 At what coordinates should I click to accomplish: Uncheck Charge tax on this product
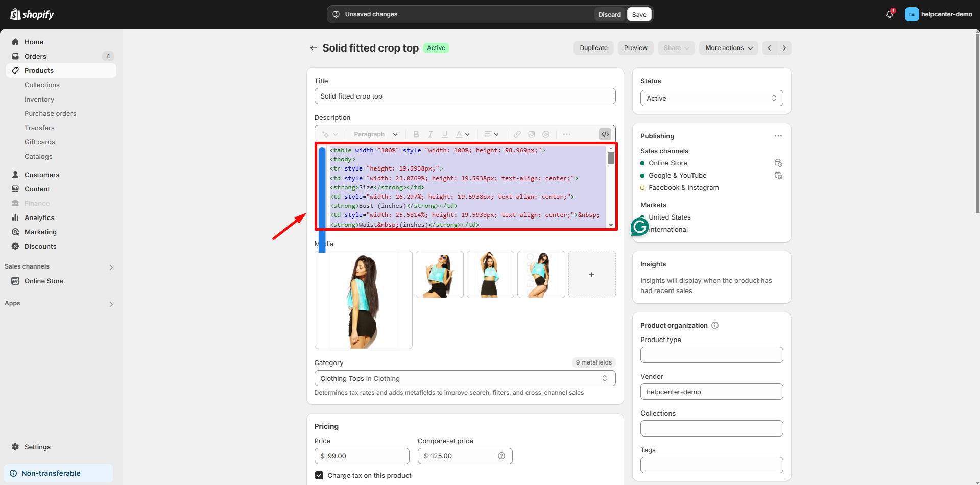(x=319, y=475)
